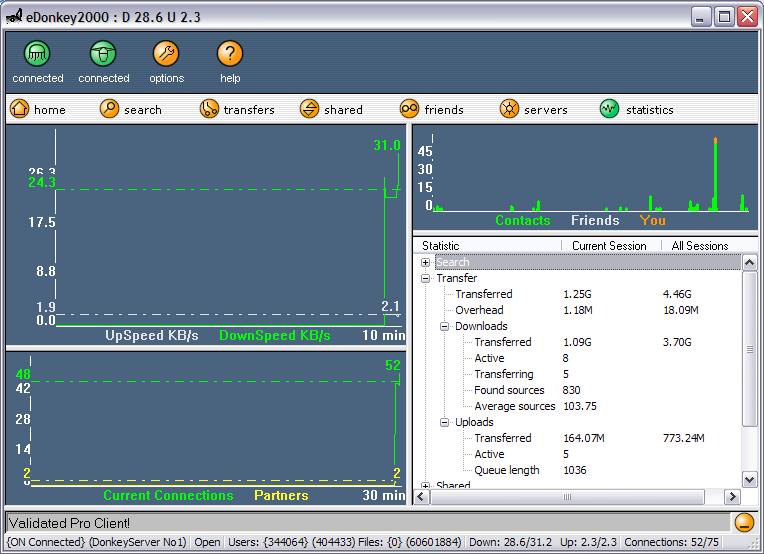Click the All Sessions column header

coord(700,246)
